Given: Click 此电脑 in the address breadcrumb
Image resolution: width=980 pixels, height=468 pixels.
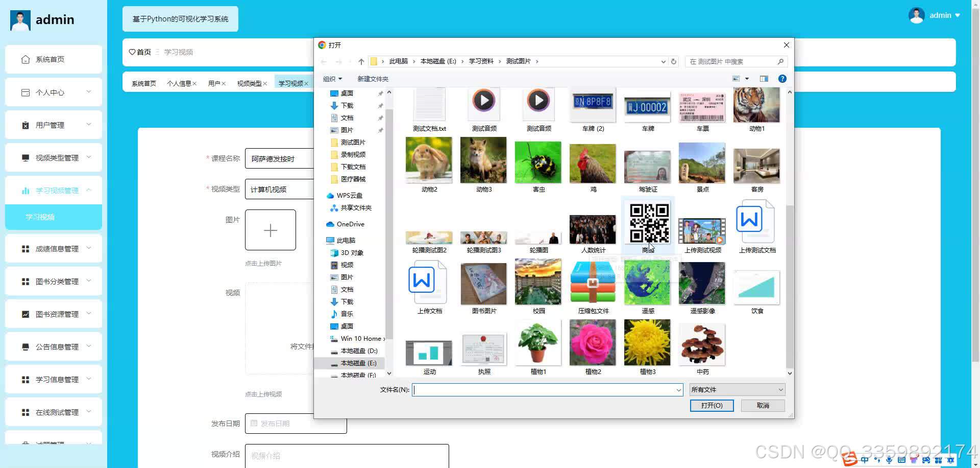Looking at the screenshot, I should point(398,61).
